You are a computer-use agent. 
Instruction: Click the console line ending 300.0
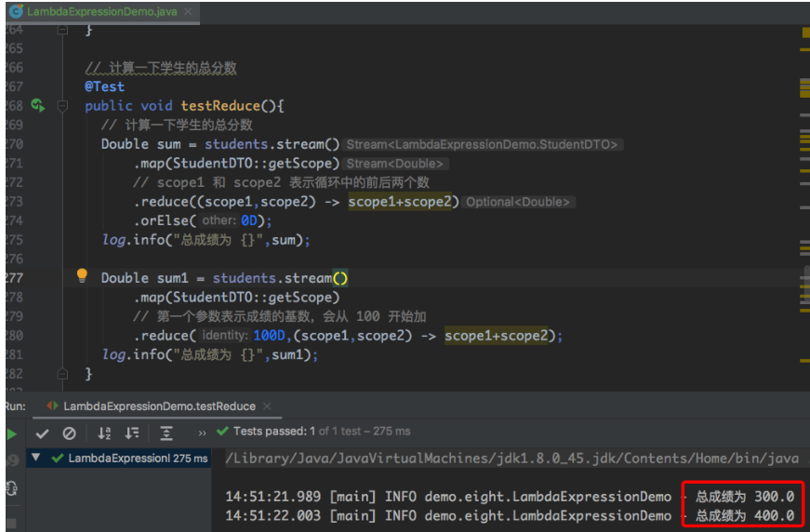tap(510, 497)
